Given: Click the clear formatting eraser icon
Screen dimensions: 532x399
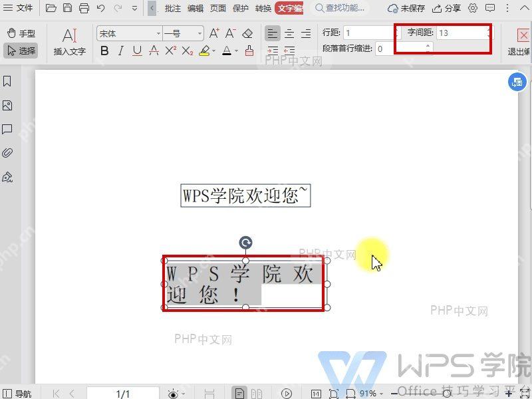Looking at the screenshot, I should [247, 33].
